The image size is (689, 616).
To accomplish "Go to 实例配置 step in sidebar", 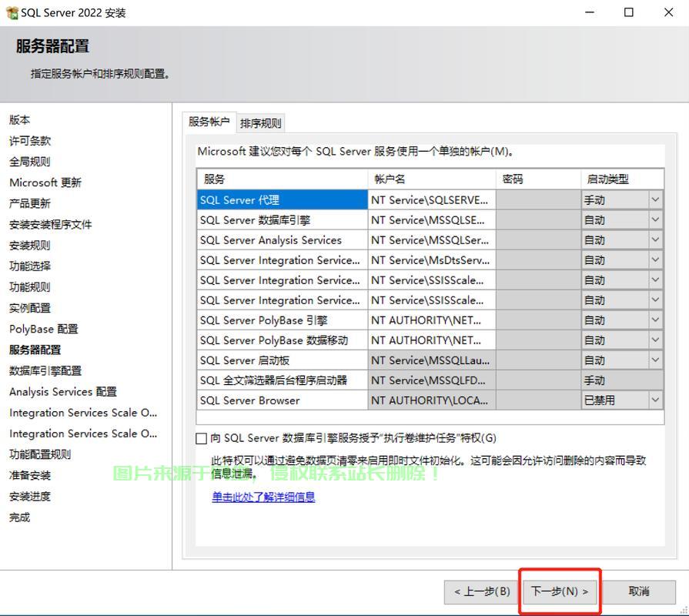I will point(30,308).
